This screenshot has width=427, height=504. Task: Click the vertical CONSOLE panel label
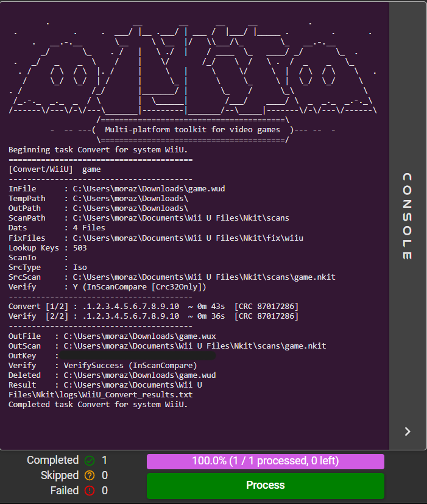tap(407, 216)
